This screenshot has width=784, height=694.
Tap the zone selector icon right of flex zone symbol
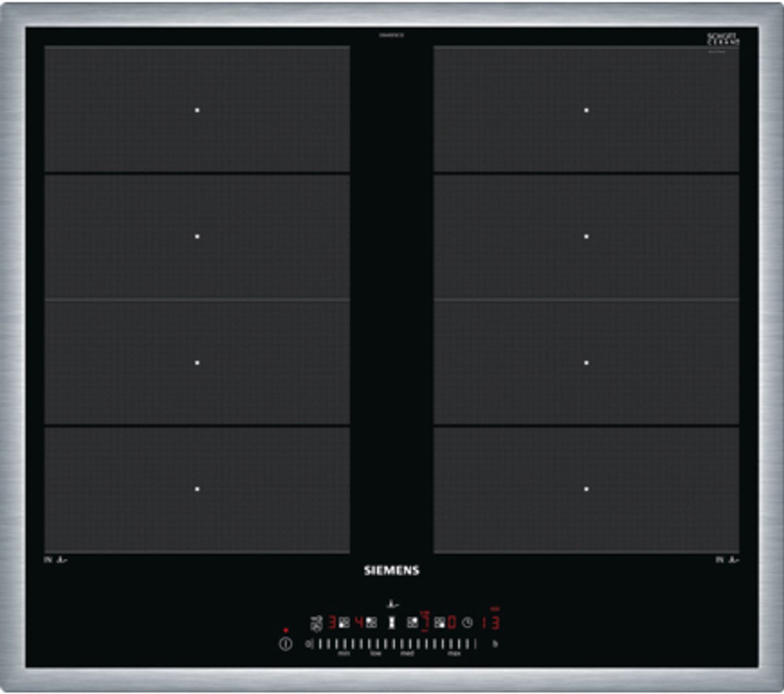(x=412, y=623)
